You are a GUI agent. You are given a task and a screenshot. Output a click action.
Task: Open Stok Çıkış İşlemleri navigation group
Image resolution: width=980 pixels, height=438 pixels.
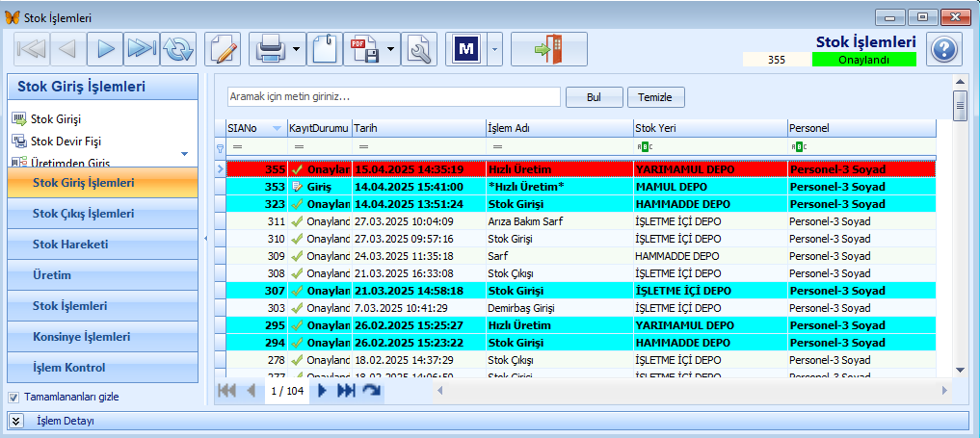[x=103, y=214]
